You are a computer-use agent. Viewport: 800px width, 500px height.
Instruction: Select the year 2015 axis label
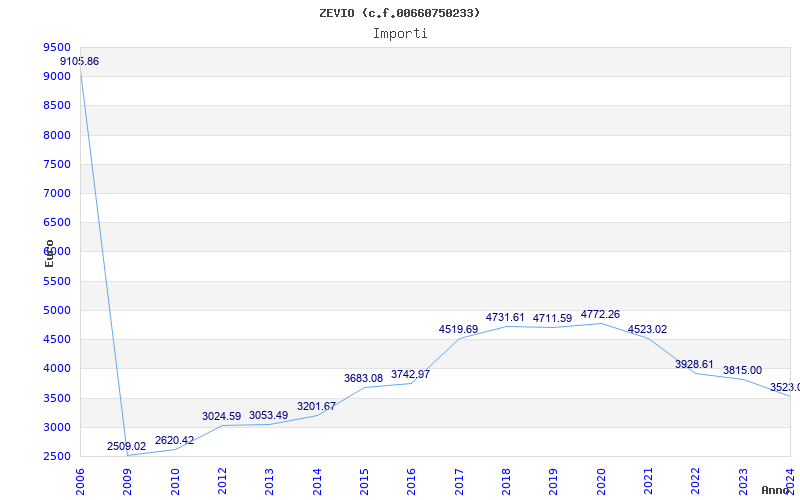pyautogui.click(x=364, y=482)
